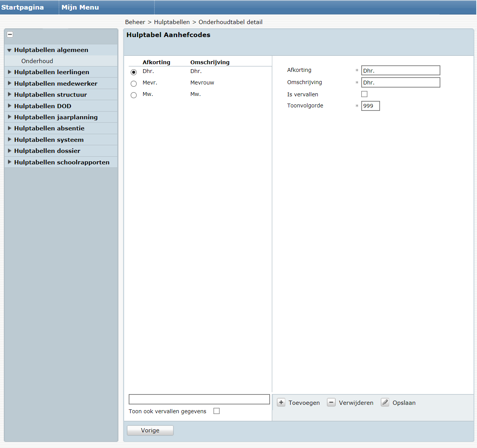Click Dhr. in the Omschrijving column
The height and width of the screenshot is (448, 477).
(x=196, y=71)
